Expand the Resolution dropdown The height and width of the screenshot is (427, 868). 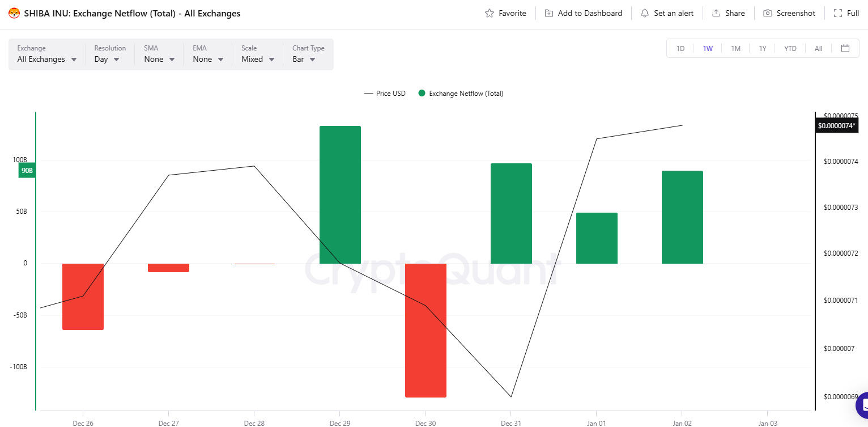[x=107, y=58]
